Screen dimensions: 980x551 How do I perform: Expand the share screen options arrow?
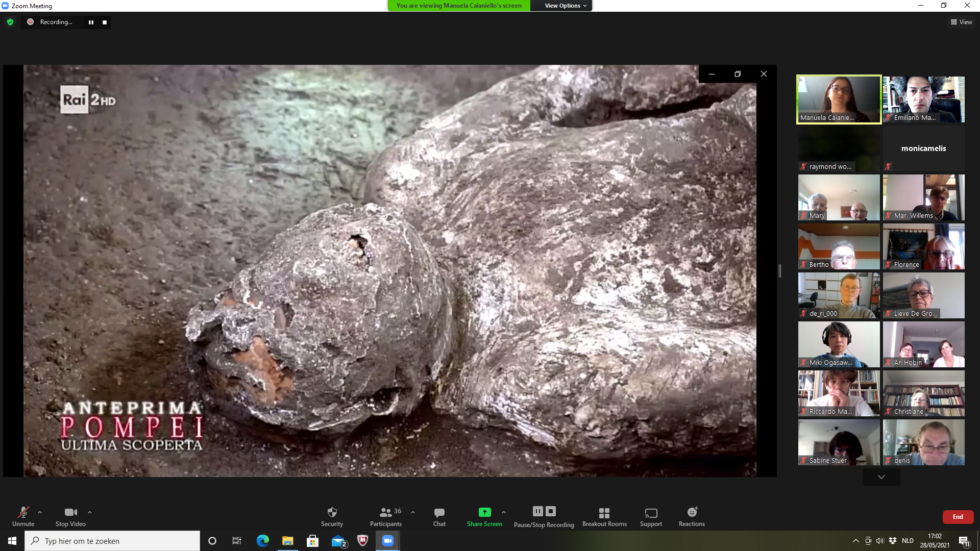tap(504, 512)
